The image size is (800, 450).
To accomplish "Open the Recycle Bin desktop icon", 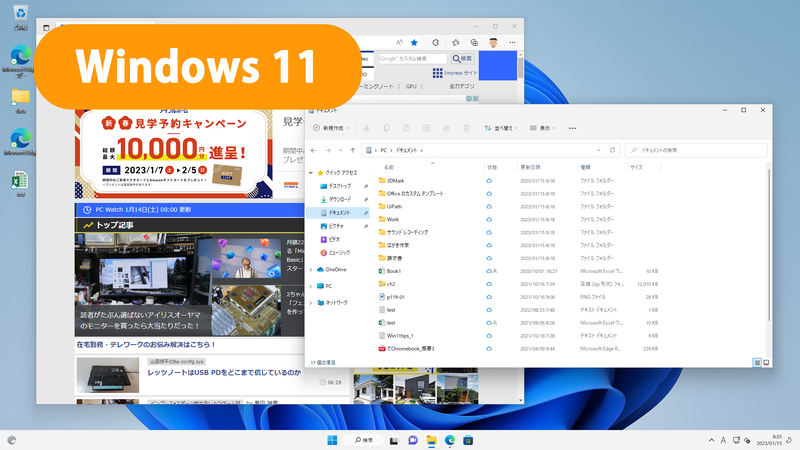I will click(x=20, y=16).
